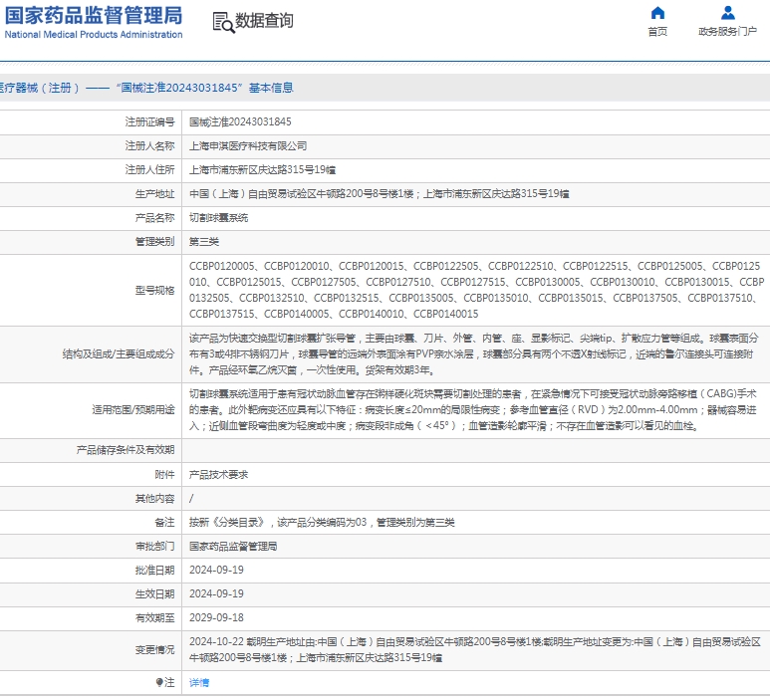Screen dimensions: 770x700
Task: Click the 有效期至 row label
Action: 154,617
